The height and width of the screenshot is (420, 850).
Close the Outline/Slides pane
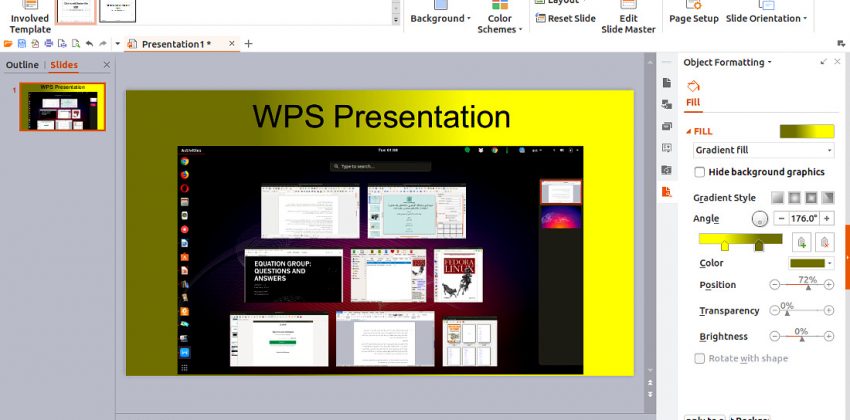tap(106, 65)
